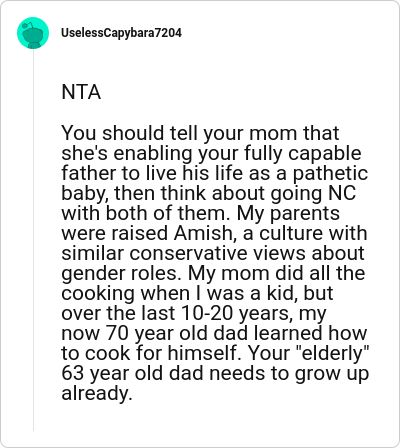
Task: Click the final word "already."
Action: pos(97,393)
